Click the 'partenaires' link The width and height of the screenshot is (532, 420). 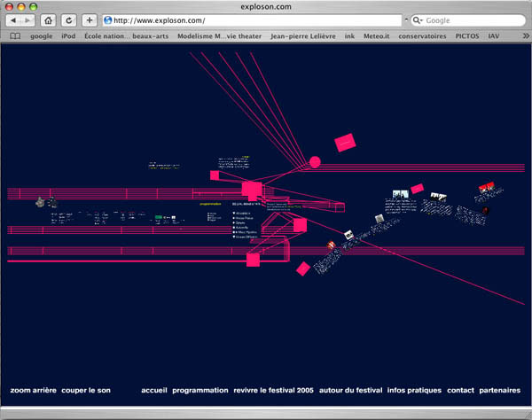(499, 390)
